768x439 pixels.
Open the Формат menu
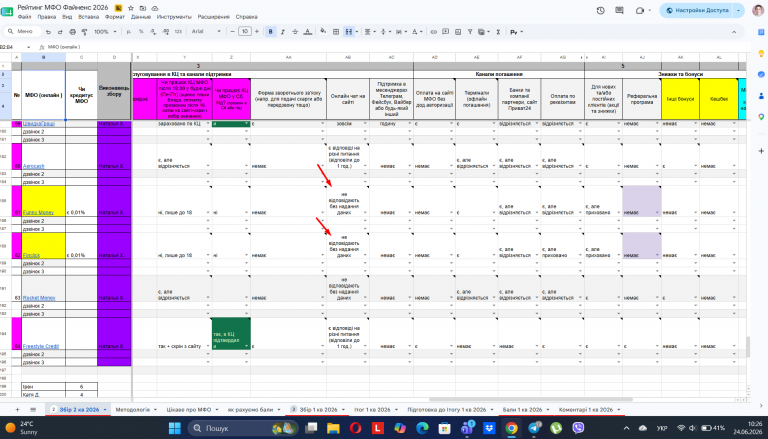tap(115, 17)
